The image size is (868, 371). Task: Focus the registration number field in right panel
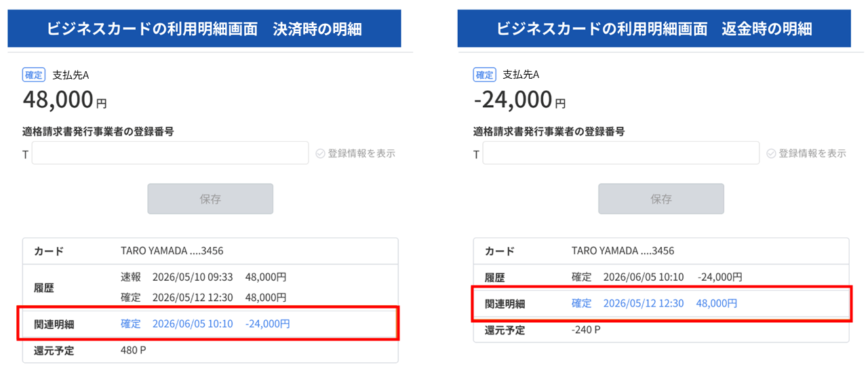(620, 153)
